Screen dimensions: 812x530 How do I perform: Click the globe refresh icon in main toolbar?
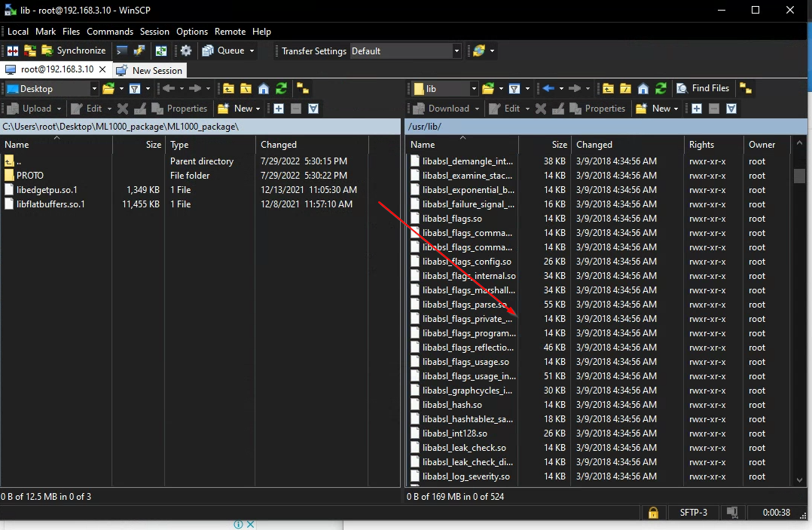(x=479, y=51)
